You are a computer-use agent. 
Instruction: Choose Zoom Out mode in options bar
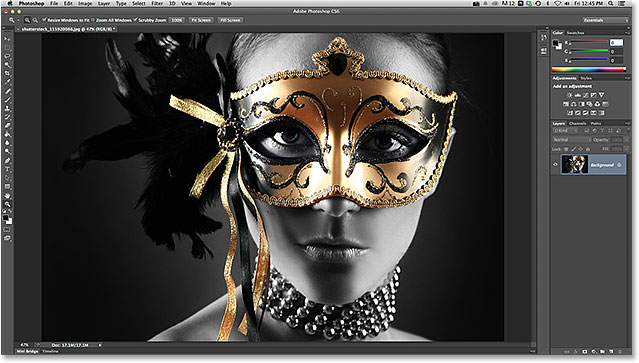click(x=35, y=20)
